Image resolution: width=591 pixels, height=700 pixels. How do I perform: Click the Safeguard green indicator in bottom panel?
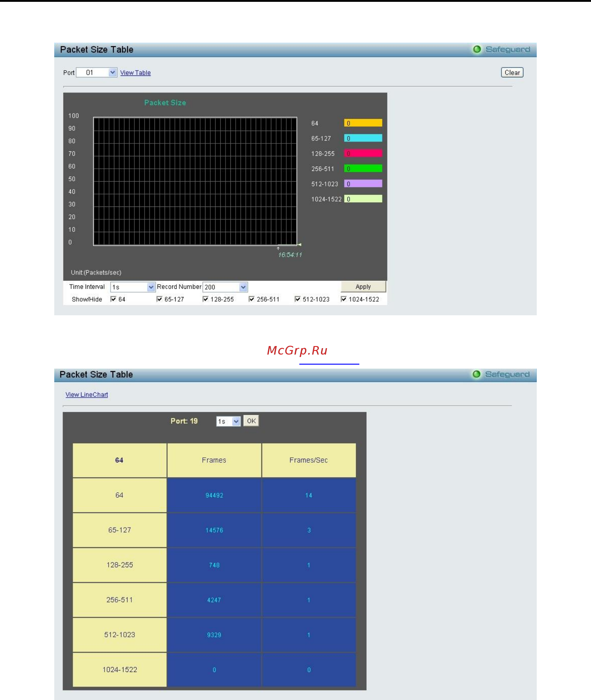click(x=476, y=374)
